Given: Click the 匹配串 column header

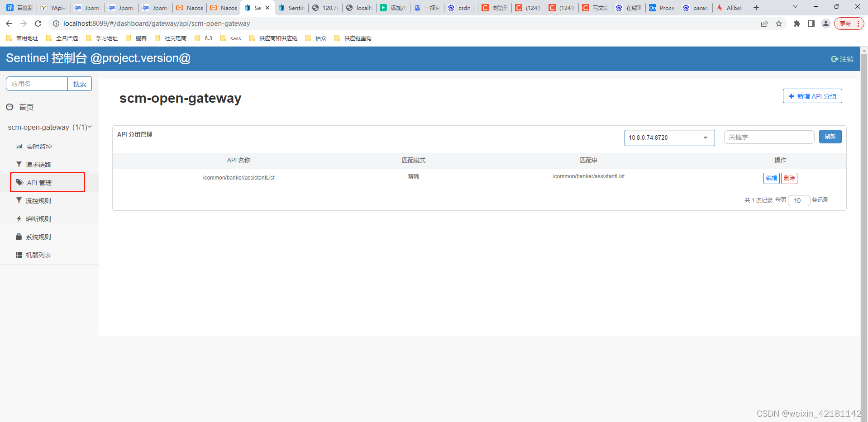Looking at the screenshot, I should click(x=588, y=160).
